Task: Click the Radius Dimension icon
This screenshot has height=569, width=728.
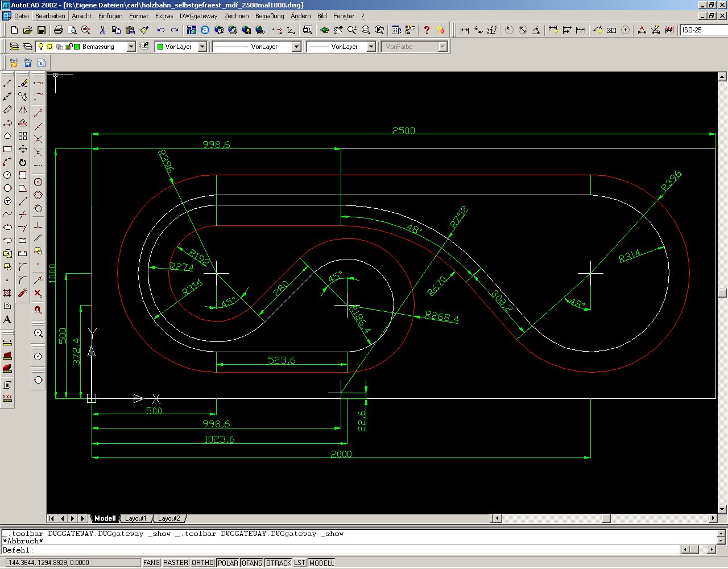Action: coord(509,30)
